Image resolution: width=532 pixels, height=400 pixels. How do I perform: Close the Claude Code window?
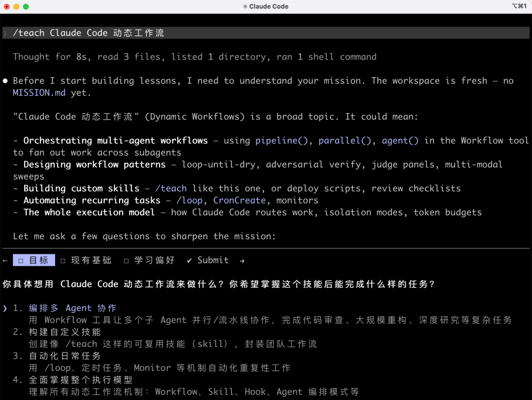(7, 6)
